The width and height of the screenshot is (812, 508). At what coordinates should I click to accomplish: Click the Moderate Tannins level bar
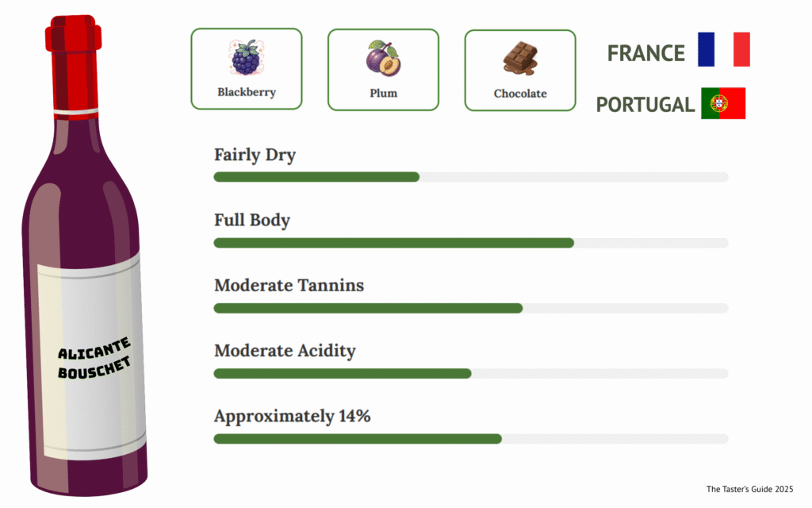[x=470, y=308]
